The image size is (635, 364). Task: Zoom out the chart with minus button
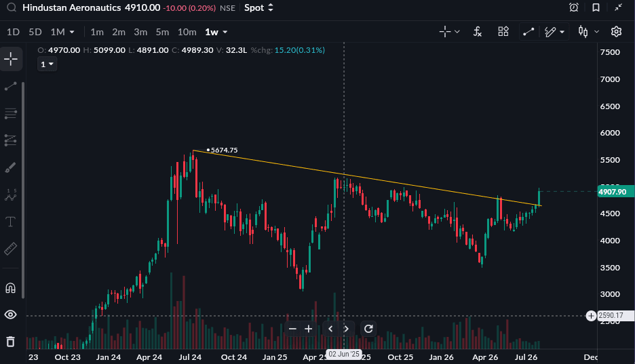293,329
